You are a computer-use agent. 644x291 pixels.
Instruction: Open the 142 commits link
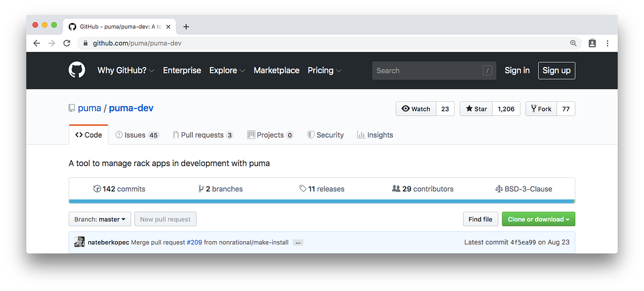click(x=119, y=189)
